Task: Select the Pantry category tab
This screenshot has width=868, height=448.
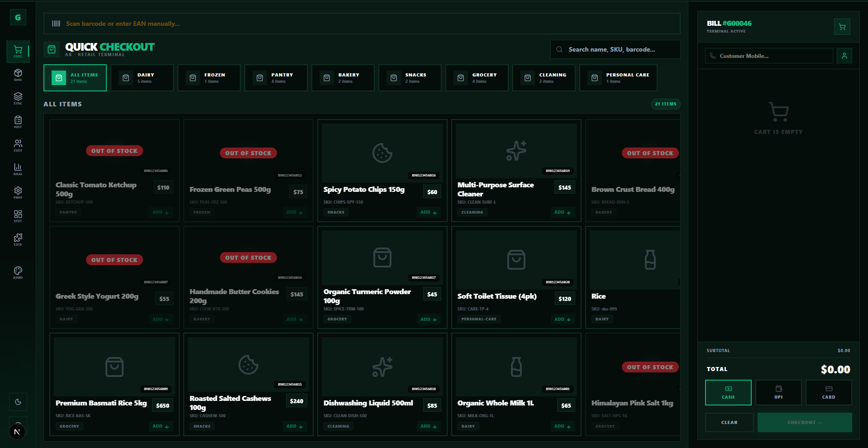Action: pyautogui.click(x=276, y=78)
